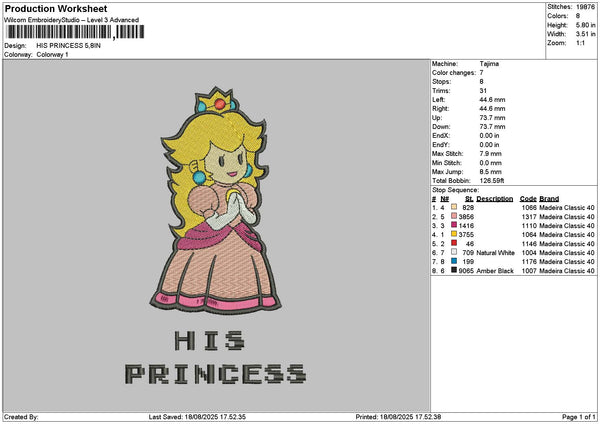The image size is (600, 424).
Task: Click 'Madeira Classic 40' in code 1110 row
Action: click(x=567, y=225)
